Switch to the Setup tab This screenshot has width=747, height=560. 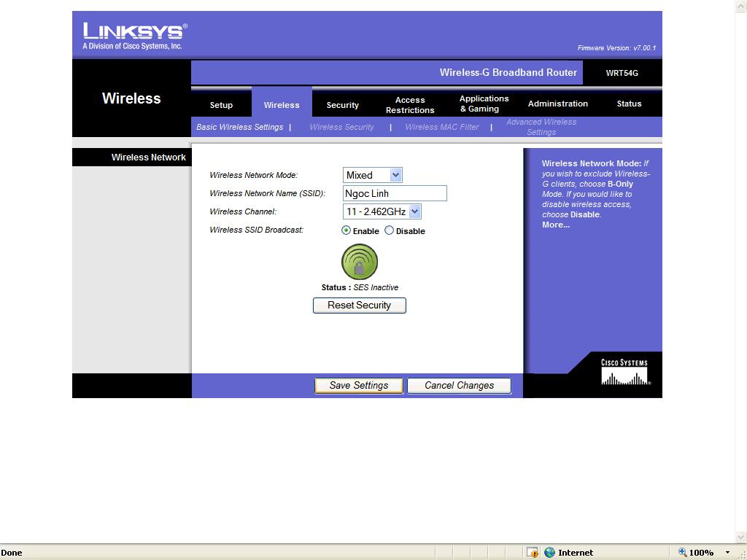(x=221, y=105)
